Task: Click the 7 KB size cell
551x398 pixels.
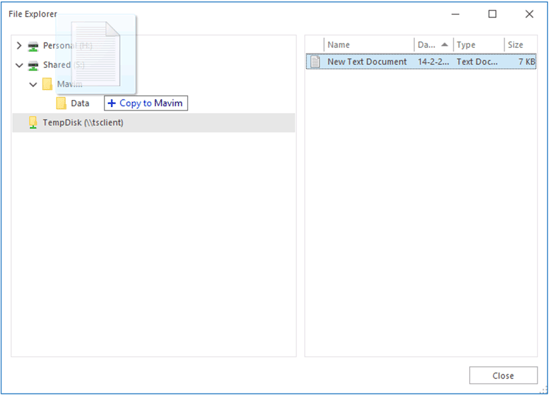Action: [x=527, y=62]
